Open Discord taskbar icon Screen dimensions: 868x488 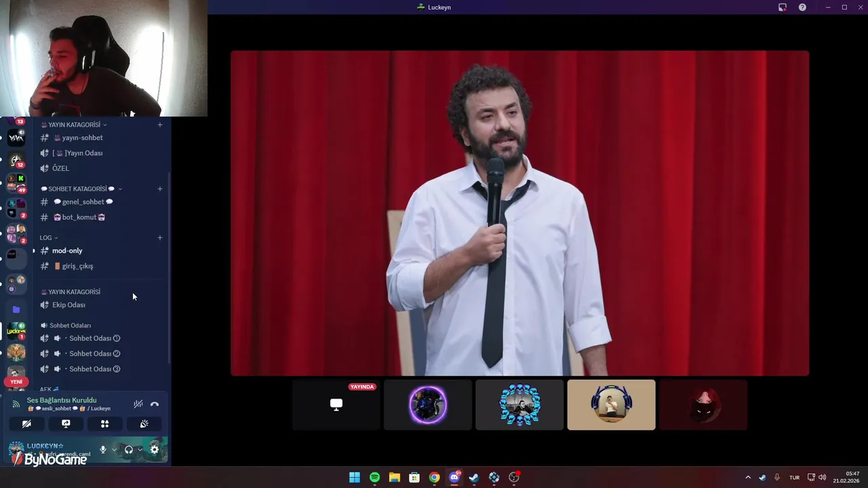click(454, 477)
